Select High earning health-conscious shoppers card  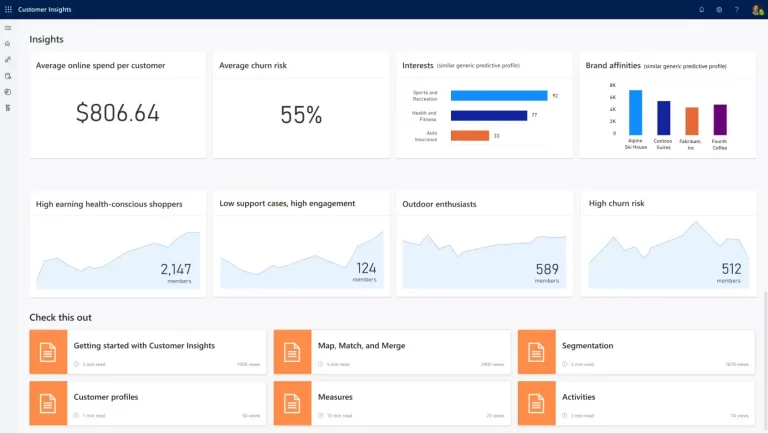point(118,243)
